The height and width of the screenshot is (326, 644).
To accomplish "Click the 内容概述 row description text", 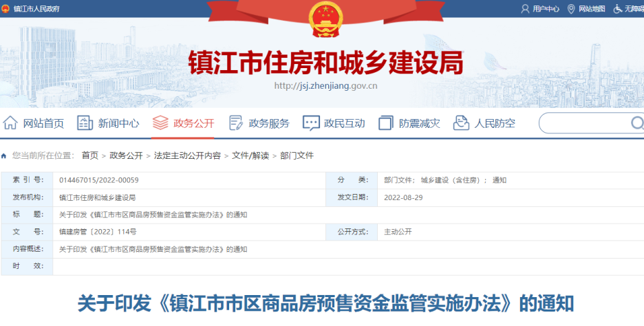I will [x=153, y=249].
